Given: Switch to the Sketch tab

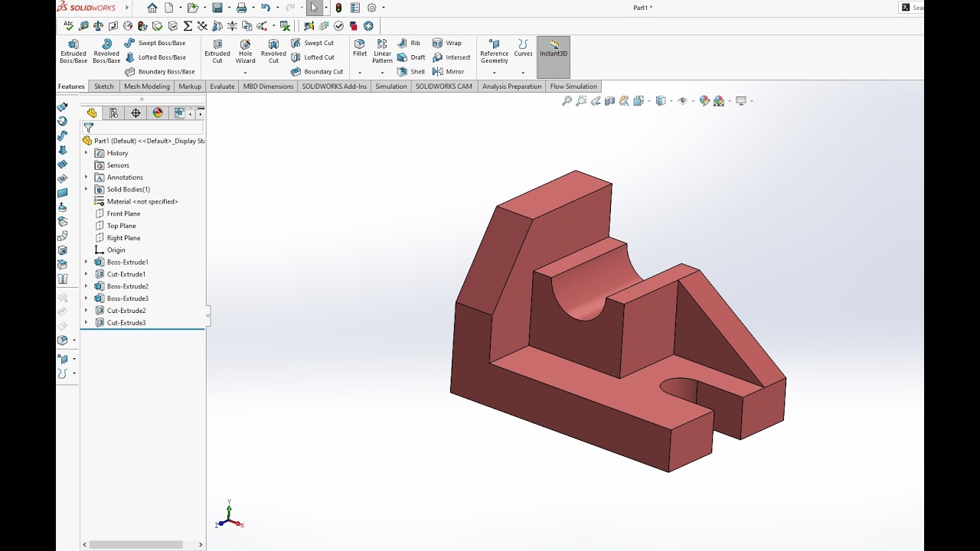Looking at the screenshot, I should 104,86.
